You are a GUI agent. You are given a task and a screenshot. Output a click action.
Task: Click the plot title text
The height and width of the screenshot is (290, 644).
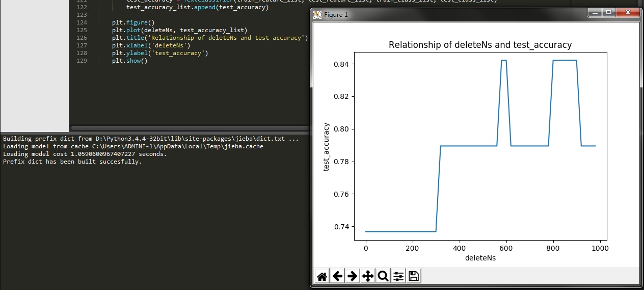(480, 45)
